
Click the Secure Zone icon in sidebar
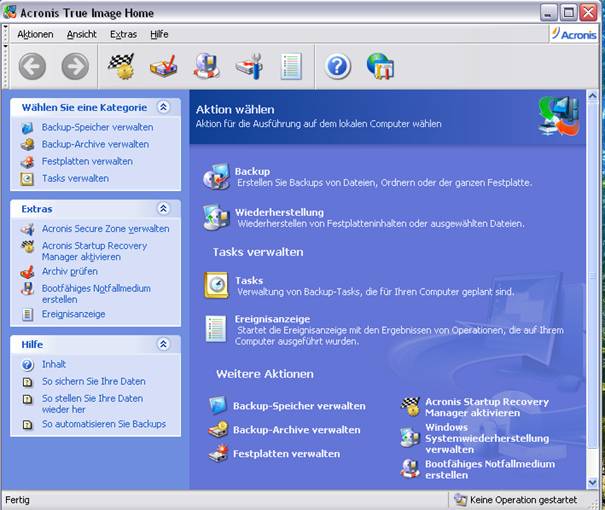(x=27, y=229)
